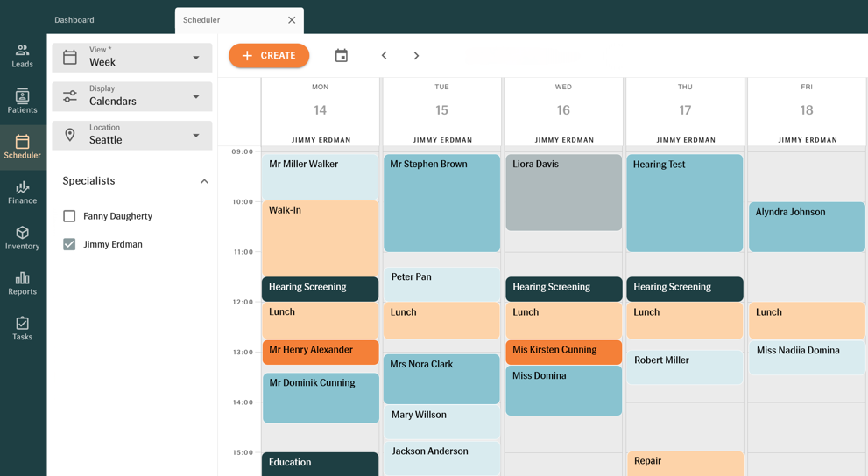Open the Reports section

(23, 283)
